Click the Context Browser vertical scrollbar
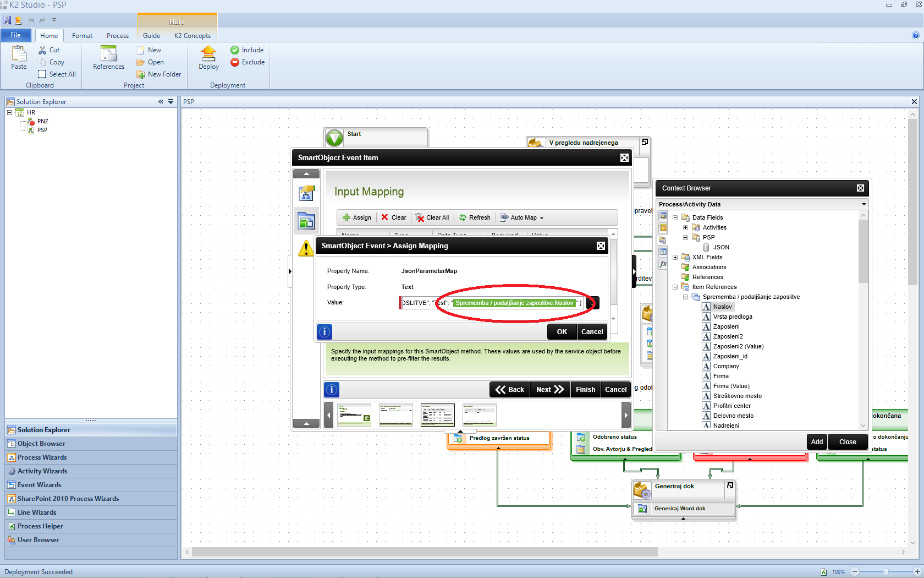Screen dimensions: 924x578 [863, 251]
